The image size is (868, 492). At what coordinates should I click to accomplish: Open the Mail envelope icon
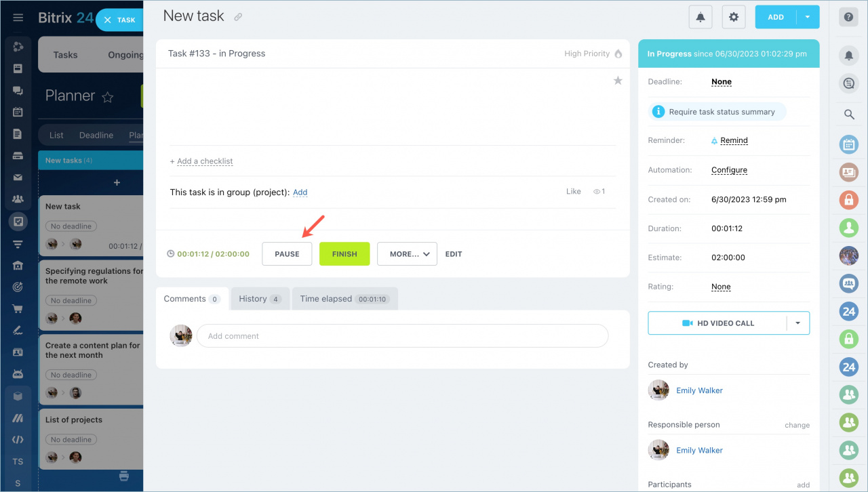pyautogui.click(x=18, y=177)
